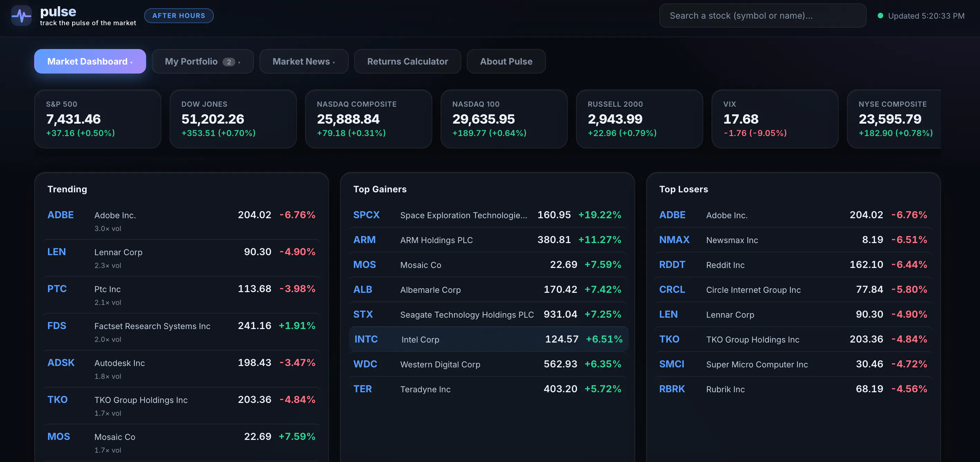980x462 pixels.
Task: Click the portfolio count badge '2'
Action: (229, 61)
